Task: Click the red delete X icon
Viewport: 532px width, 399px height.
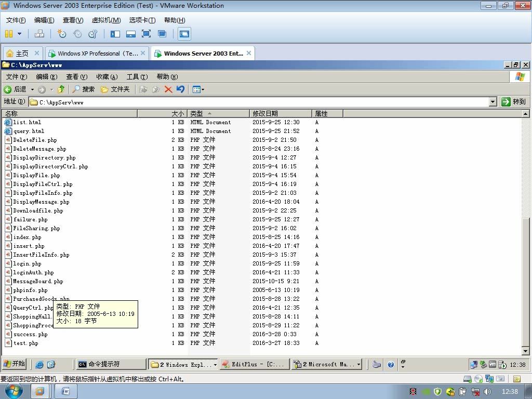Action: coord(168,89)
